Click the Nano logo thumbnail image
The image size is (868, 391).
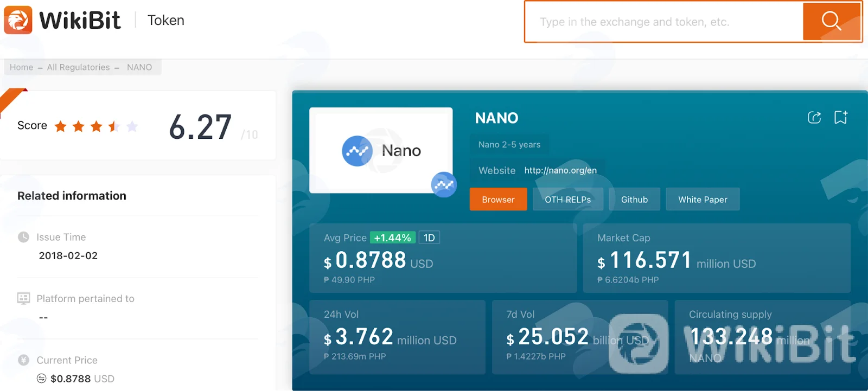click(381, 150)
